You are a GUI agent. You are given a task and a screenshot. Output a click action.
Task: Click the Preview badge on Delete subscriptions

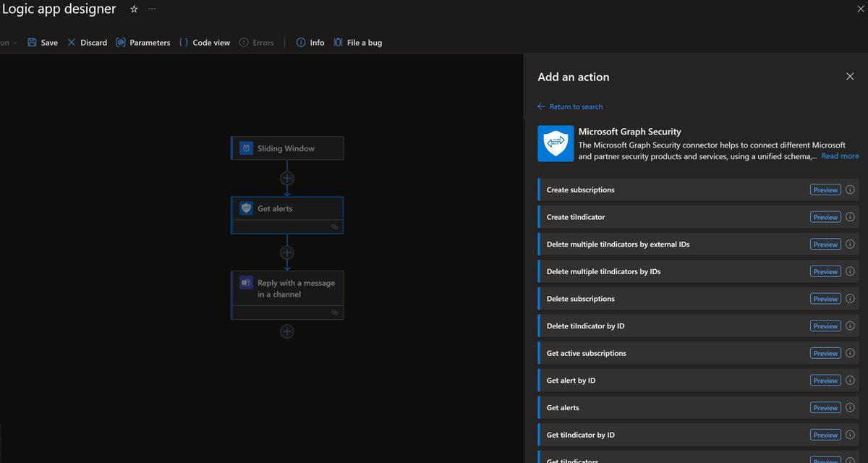(825, 299)
